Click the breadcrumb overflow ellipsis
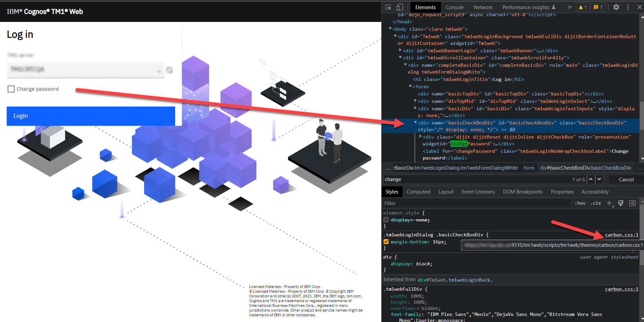The height and width of the screenshot is (322, 644). pos(388,168)
